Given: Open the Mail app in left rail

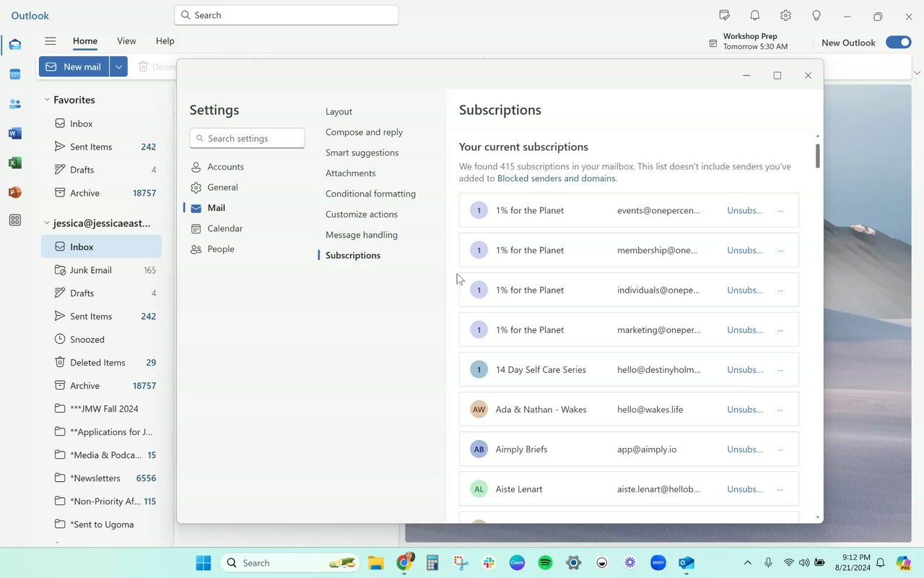Looking at the screenshot, I should 14,45.
